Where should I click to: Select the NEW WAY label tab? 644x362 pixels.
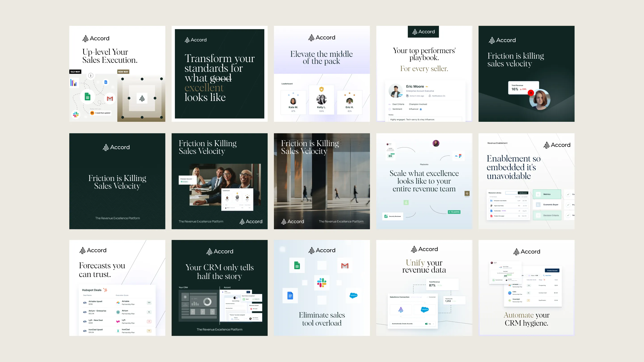123,72
